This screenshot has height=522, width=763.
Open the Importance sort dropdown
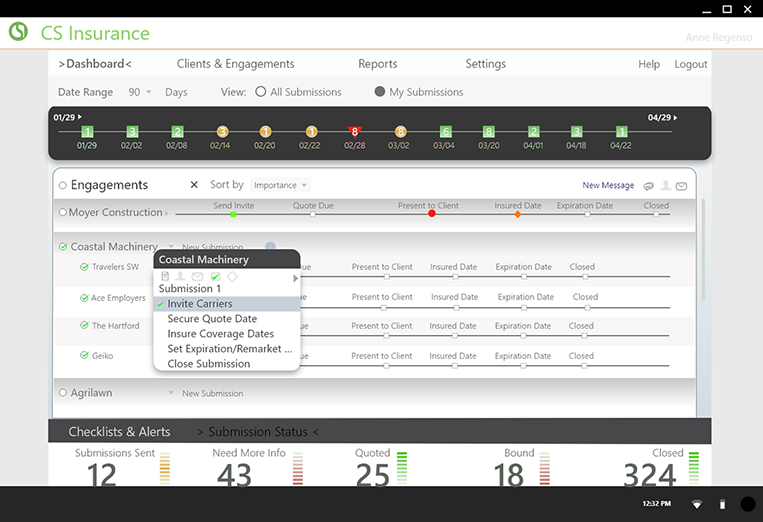[x=280, y=185]
